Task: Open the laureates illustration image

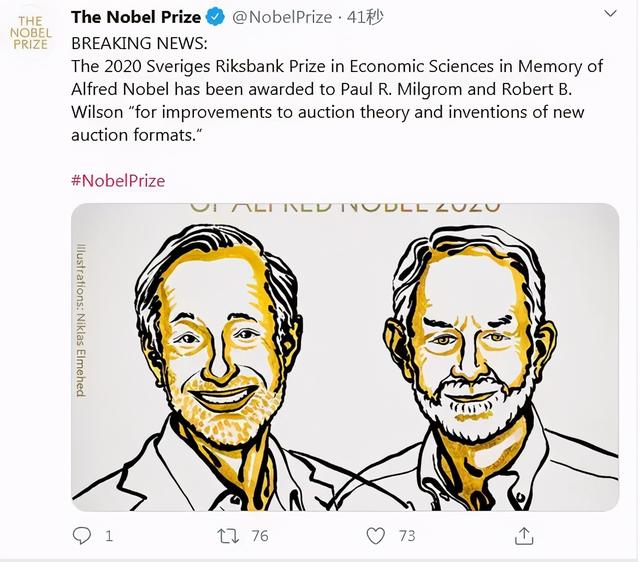Action: click(x=345, y=357)
